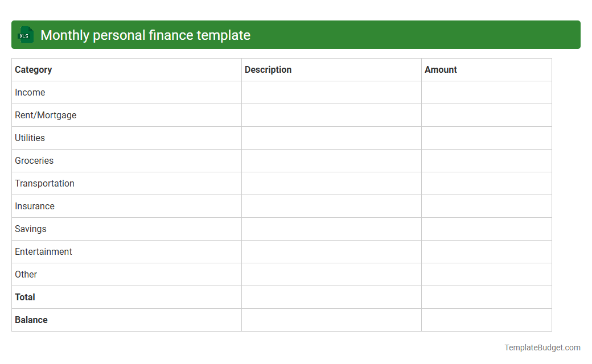Viewport: 592px width, 364px height.
Task: Click the Amount cell for Balance
Action: [486, 320]
